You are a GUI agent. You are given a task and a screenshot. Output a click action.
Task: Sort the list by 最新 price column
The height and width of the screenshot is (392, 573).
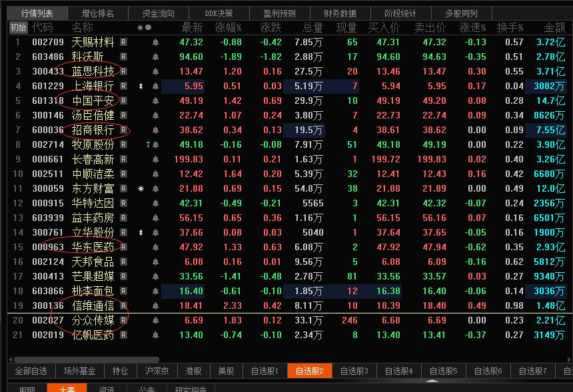click(192, 27)
